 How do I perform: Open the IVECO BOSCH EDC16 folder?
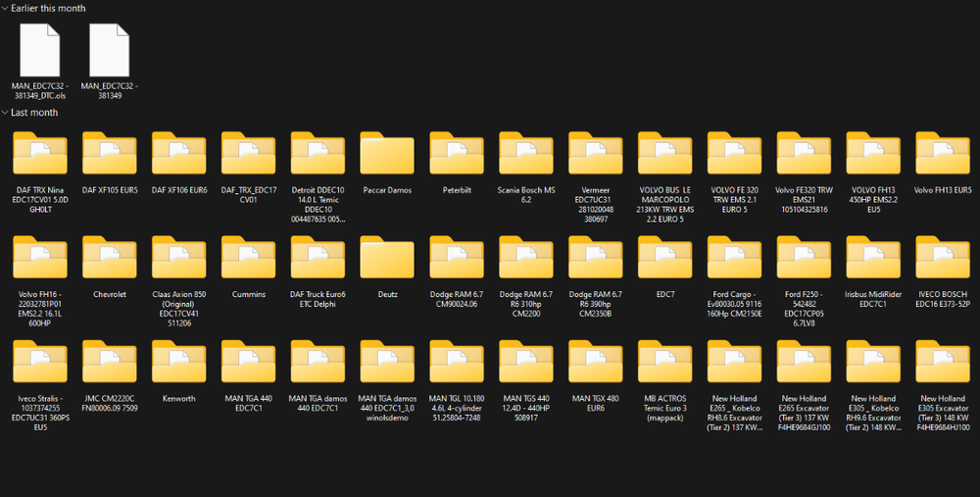coord(943,258)
